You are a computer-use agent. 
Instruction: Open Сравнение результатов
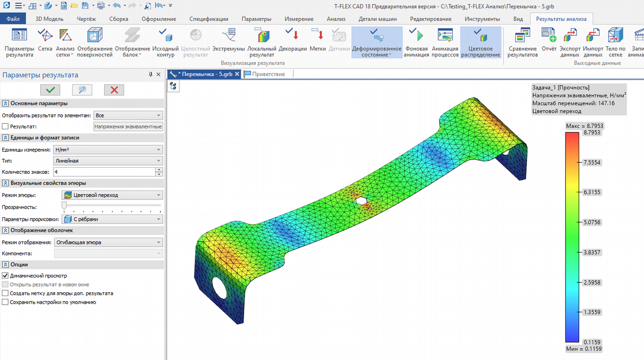[523, 43]
